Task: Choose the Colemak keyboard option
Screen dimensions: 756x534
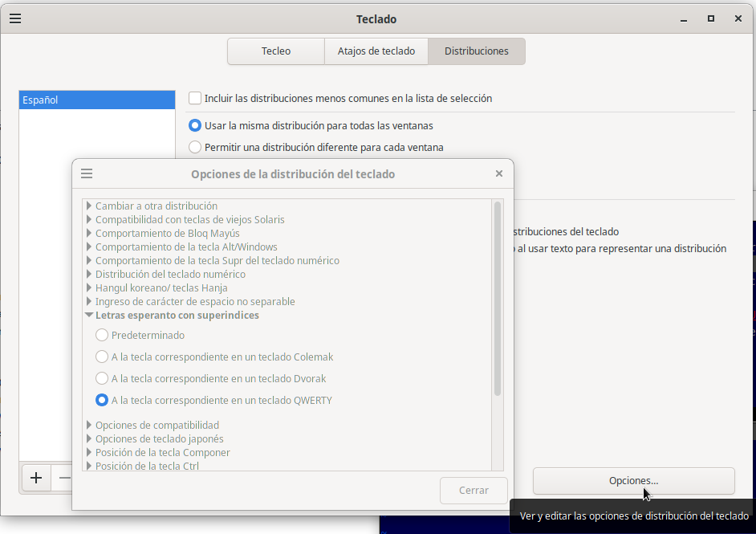Action: (102, 357)
